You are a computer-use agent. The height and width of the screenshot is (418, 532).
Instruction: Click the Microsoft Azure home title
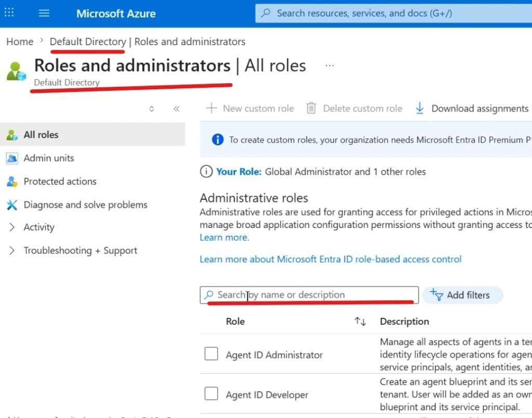point(116,14)
